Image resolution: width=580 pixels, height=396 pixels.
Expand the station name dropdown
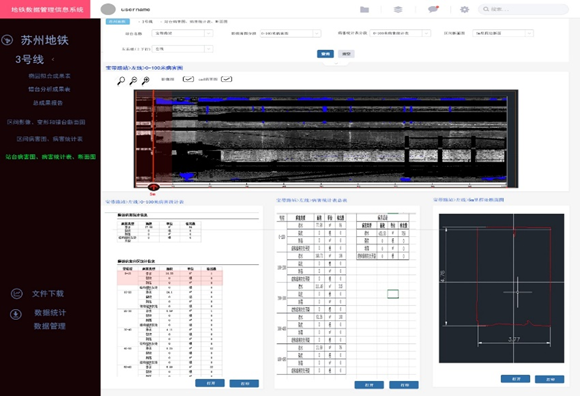pyautogui.click(x=182, y=33)
